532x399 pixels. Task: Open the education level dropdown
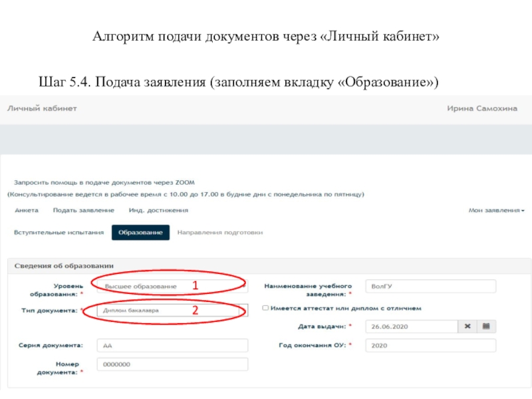coord(172,287)
